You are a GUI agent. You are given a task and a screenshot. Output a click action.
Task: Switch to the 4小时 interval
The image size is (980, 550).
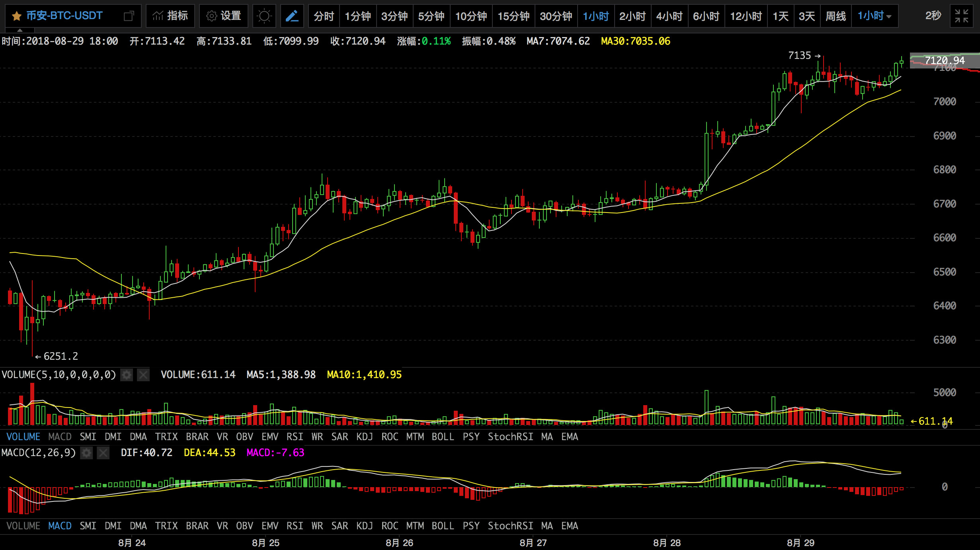pos(669,16)
